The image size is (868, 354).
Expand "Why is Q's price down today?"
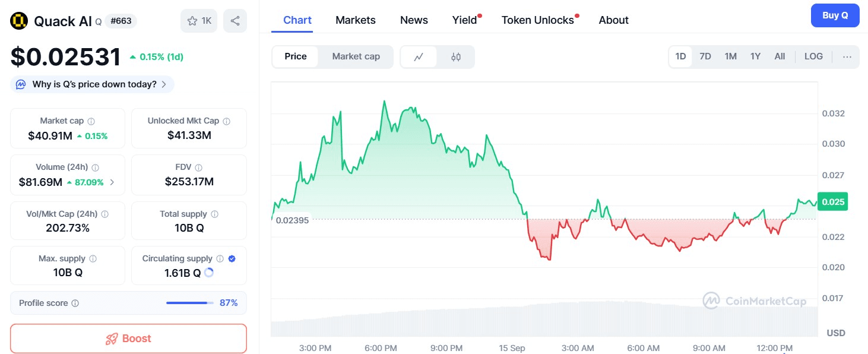coord(93,84)
